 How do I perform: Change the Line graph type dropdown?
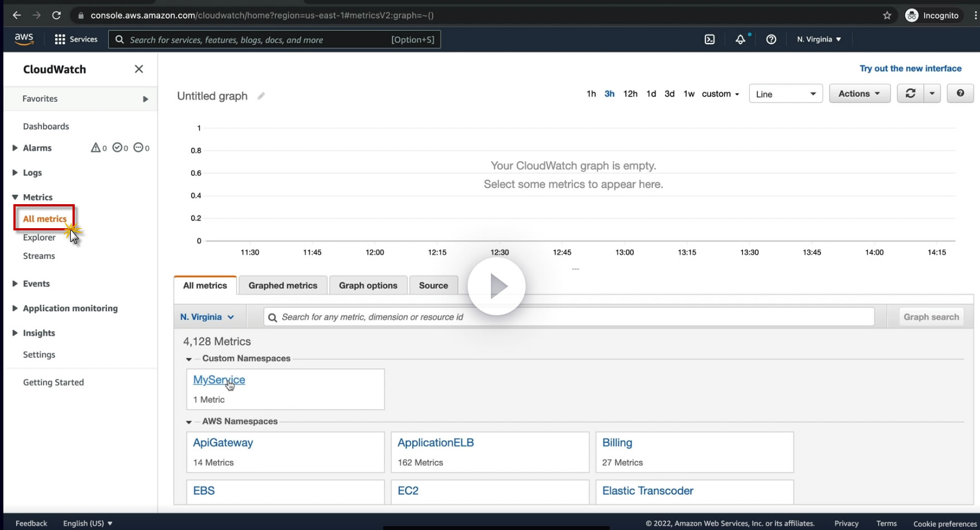786,94
